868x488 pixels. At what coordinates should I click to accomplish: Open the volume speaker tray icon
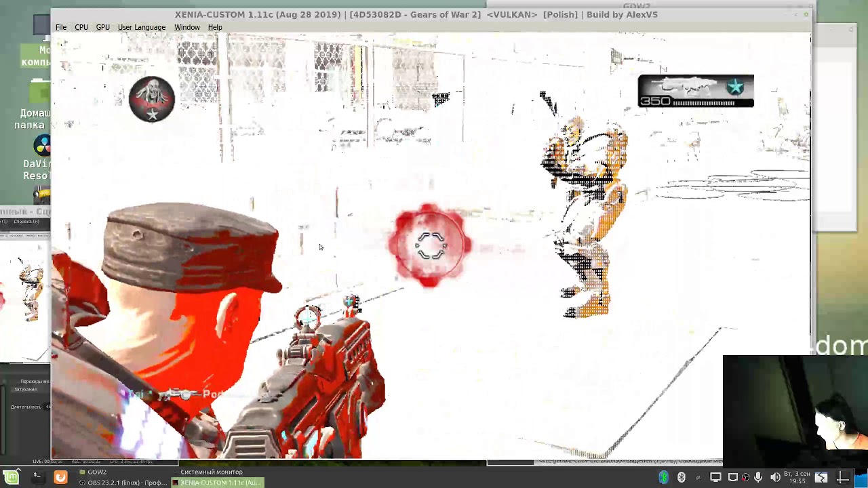click(x=775, y=477)
